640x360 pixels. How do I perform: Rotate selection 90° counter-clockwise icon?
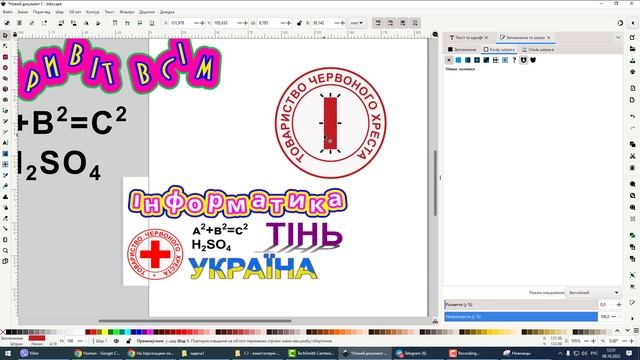[61, 23]
